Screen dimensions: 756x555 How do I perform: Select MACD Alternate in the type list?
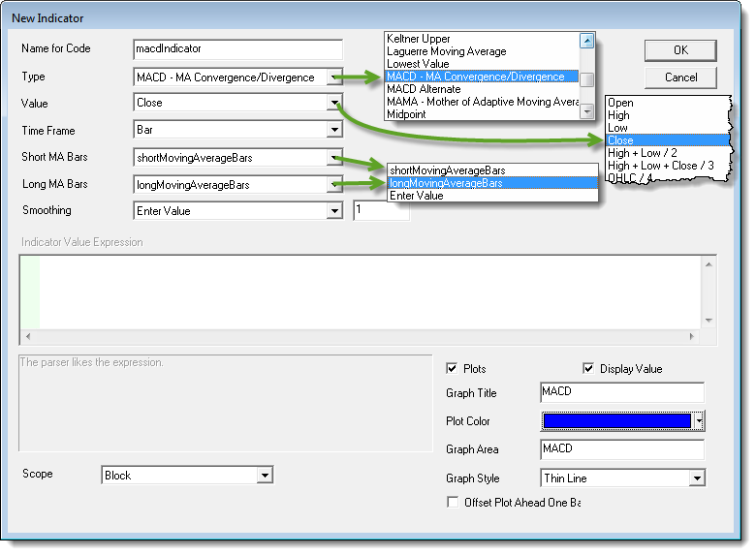click(x=423, y=89)
